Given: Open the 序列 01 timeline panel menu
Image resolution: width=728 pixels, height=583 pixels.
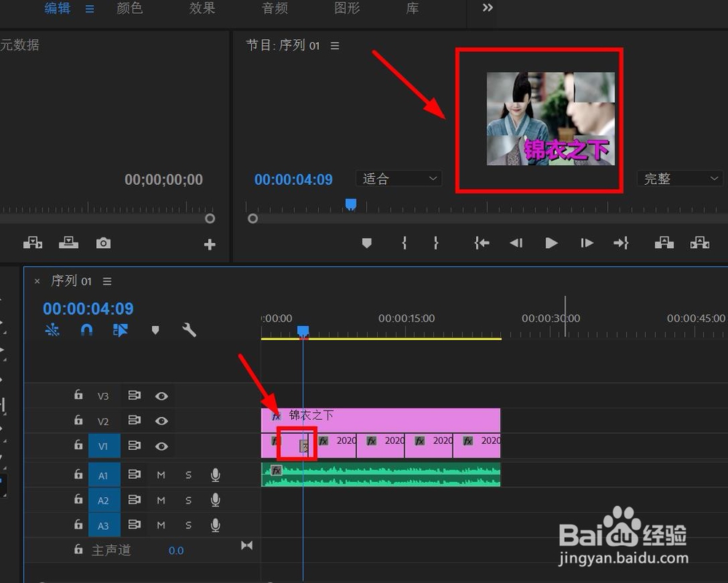Looking at the screenshot, I should click(x=107, y=281).
